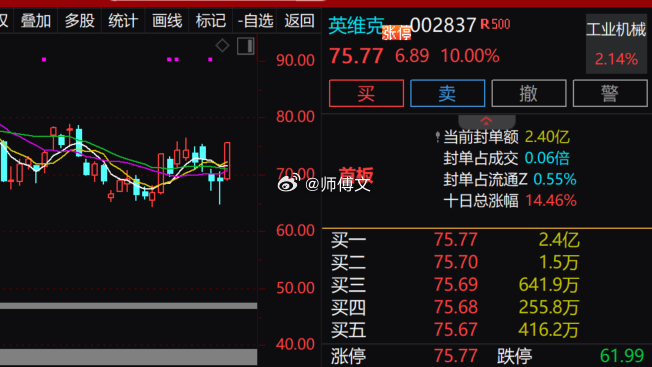Screen dimensions: 652x367
Task: Click the 60.00 price axis label
Action: pyautogui.click(x=295, y=231)
